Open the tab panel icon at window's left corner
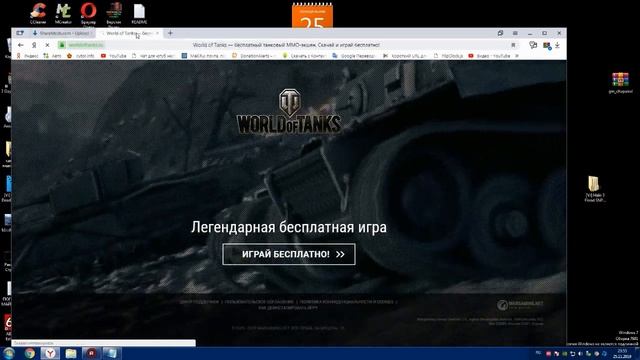The width and height of the screenshot is (640, 360). 20,33
